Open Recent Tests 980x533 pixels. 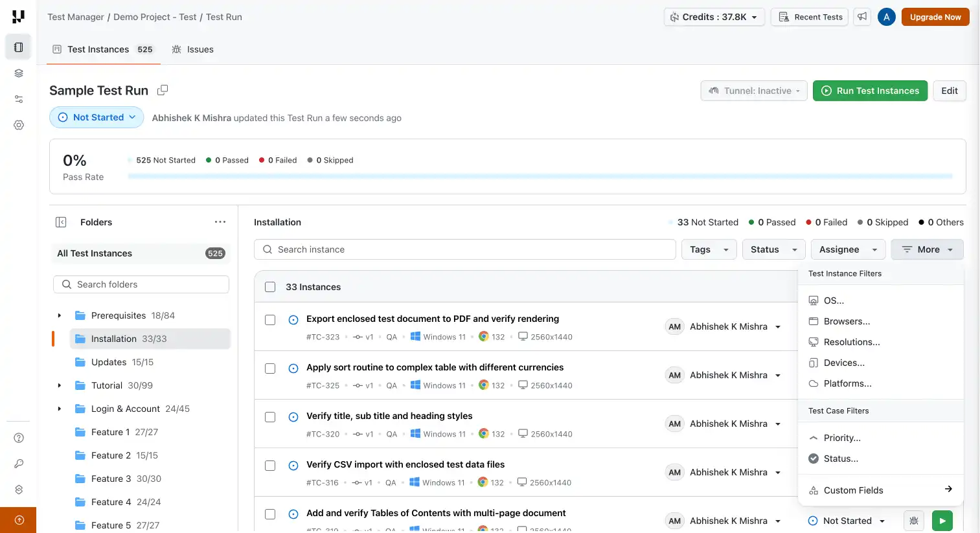[x=810, y=17]
